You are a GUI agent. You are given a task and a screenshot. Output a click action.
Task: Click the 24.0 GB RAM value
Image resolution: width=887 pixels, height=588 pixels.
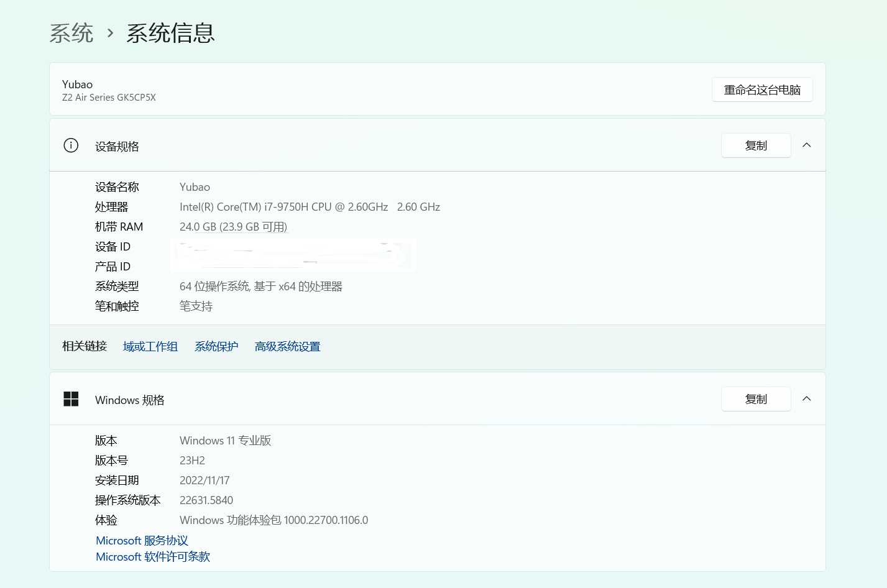(233, 226)
